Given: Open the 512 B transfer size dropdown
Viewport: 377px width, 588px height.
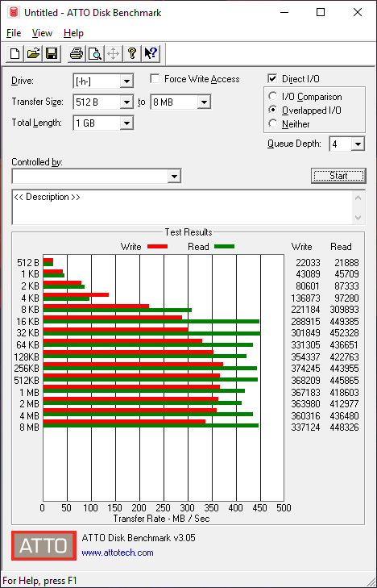Looking at the screenshot, I should pyautogui.click(x=126, y=102).
